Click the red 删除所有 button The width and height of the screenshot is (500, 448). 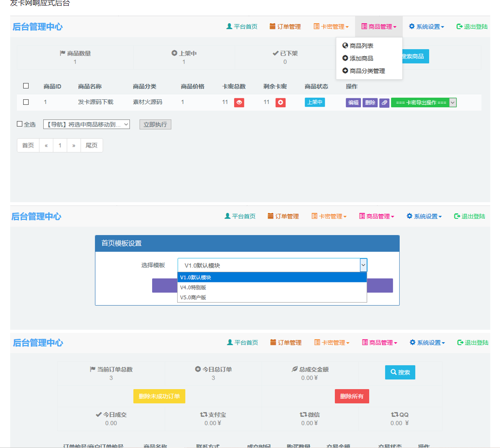[352, 396]
